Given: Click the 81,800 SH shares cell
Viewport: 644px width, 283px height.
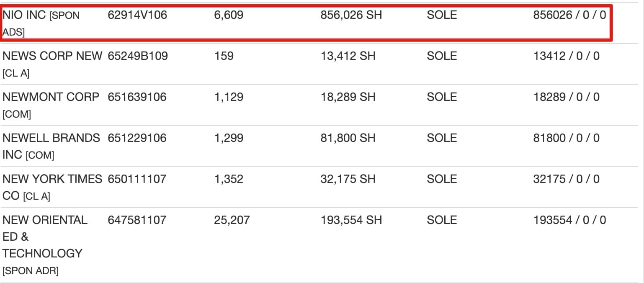Looking at the screenshot, I should click(x=348, y=138).
